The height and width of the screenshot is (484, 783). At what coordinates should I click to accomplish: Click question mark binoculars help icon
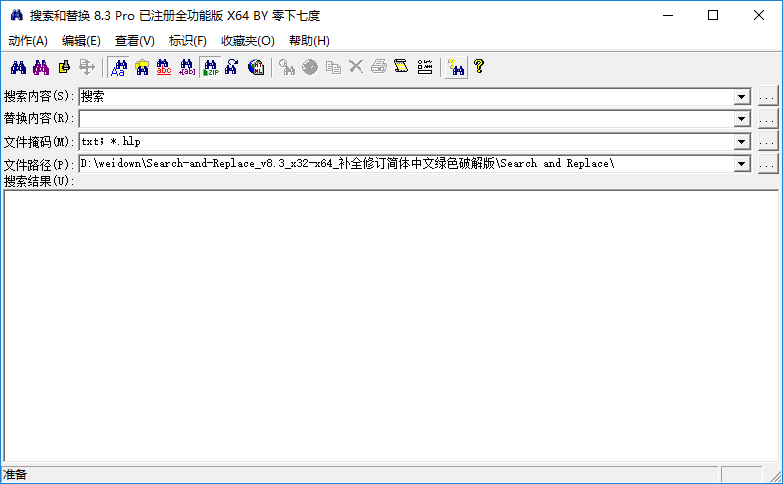[x=456, y=67]
